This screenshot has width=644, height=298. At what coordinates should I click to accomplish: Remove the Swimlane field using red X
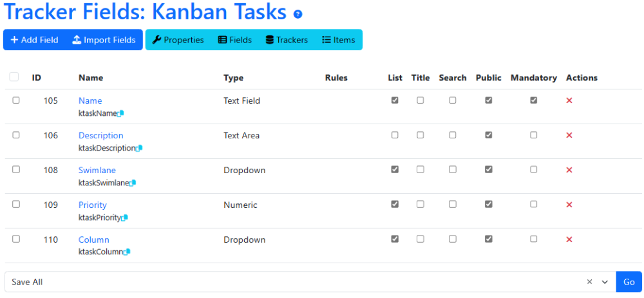pos(569,170)
